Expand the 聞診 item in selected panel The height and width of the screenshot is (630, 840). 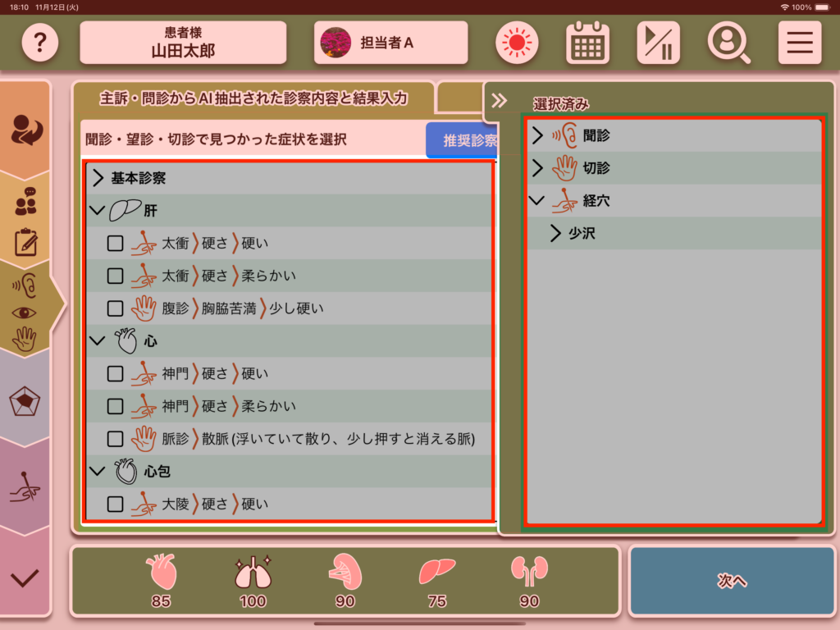[538, 135]
